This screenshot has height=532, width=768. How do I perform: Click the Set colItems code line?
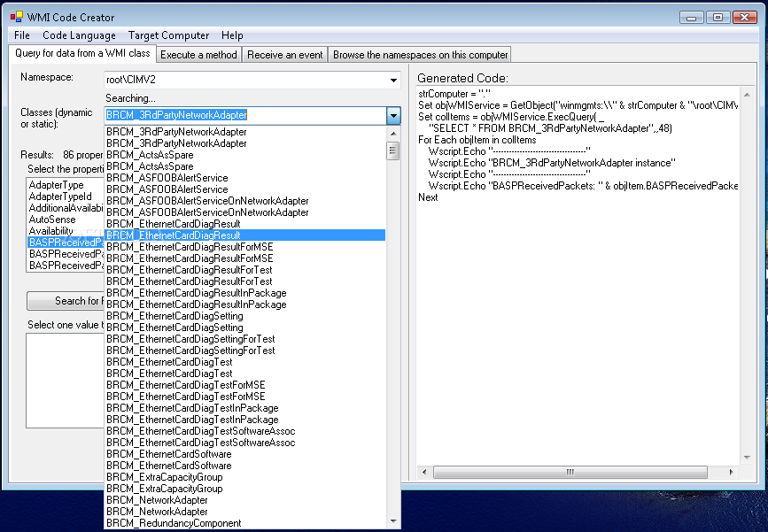511,117
